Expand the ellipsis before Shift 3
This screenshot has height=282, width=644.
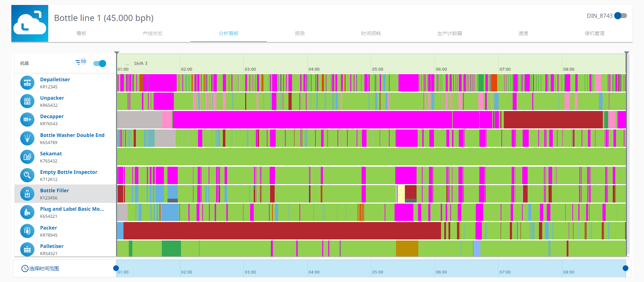point(127,63)
